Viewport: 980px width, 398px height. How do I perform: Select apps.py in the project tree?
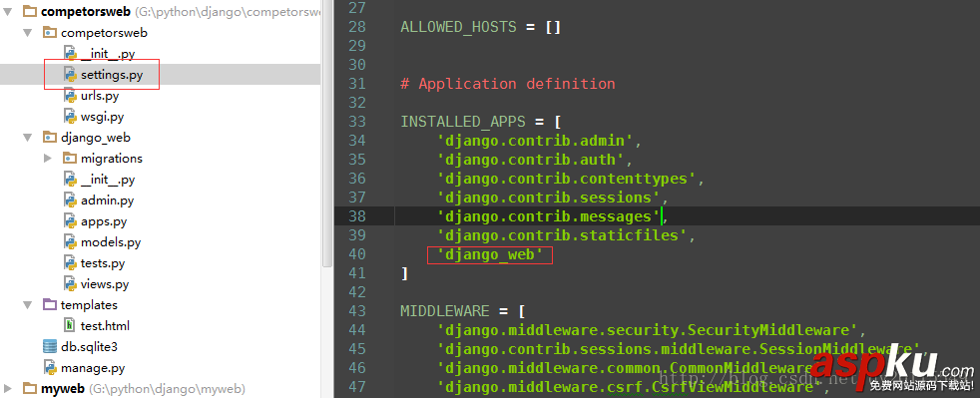(104, 221)
